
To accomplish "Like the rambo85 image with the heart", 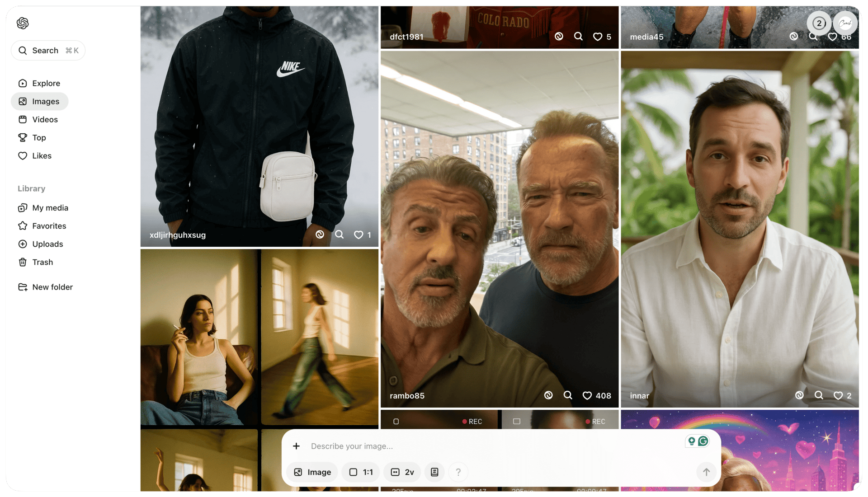I will pyautogui.click(x=587, y=396).
